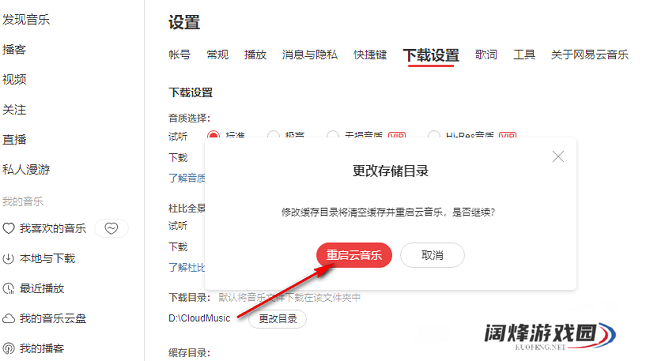Image resolution: width=650 pixels, height=361 pixels.
Task: Click the 修改缓存目录将清空缓存 dialog message
Action: point(388,213)
